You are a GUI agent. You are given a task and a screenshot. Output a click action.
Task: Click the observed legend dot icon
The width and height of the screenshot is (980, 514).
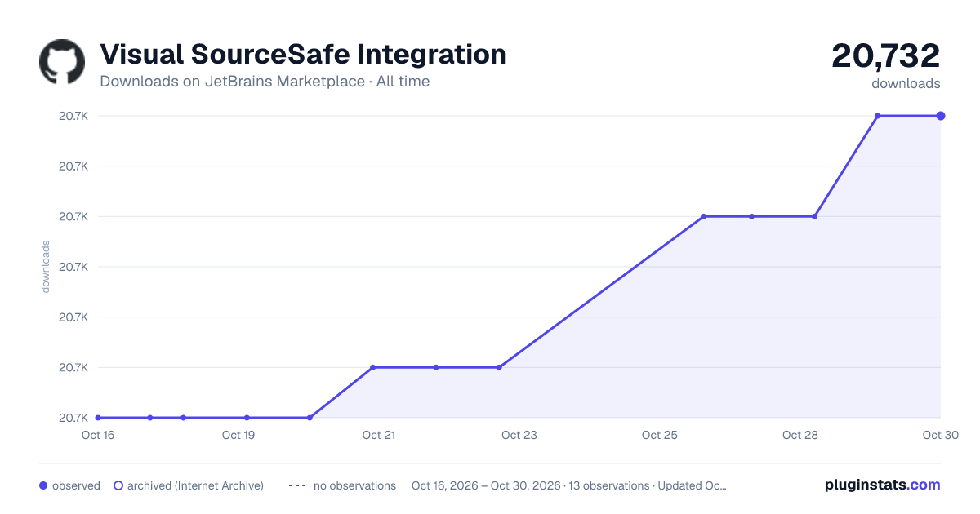click(43, 485)
